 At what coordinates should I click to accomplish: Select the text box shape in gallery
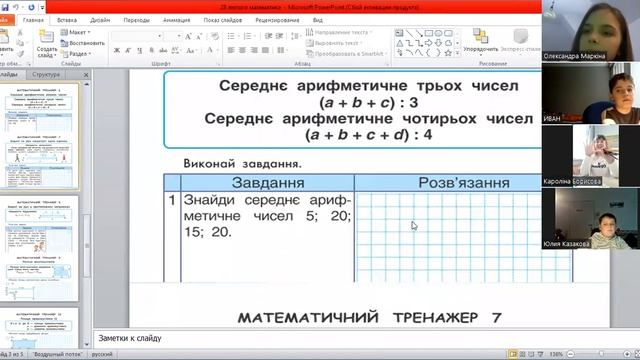click(x=399, y=33)
